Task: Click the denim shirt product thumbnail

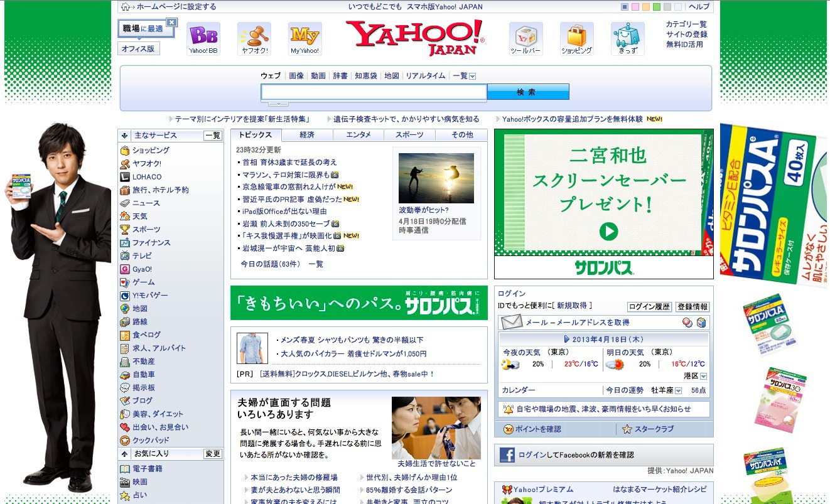Action: (252, 348)
